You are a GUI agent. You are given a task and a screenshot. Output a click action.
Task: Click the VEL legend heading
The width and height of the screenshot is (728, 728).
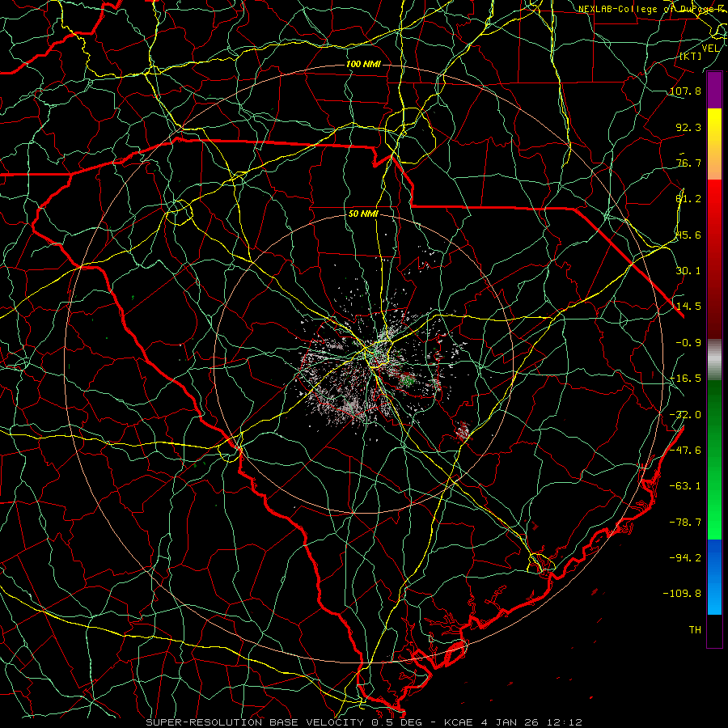click(x=710, y=48)
